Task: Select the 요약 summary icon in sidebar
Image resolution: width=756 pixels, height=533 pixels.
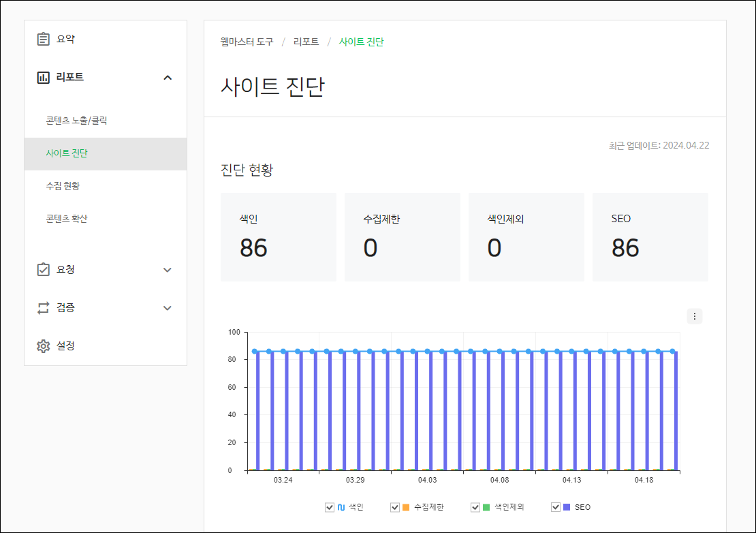Action: [42, 39]
